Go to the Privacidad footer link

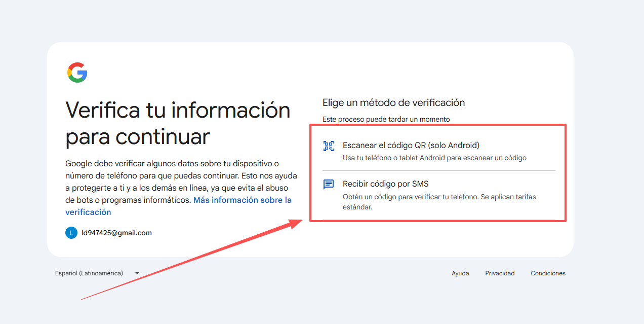click(500, 273)
